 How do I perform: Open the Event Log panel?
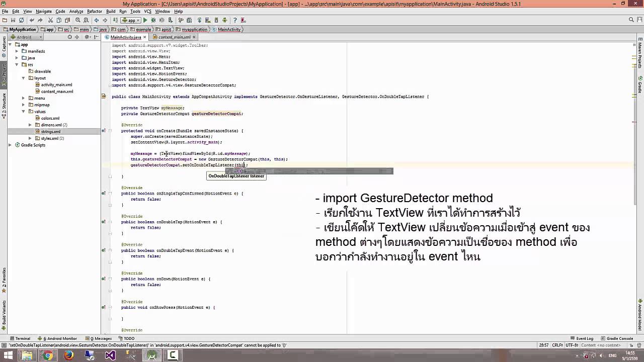tap(582, 338)
